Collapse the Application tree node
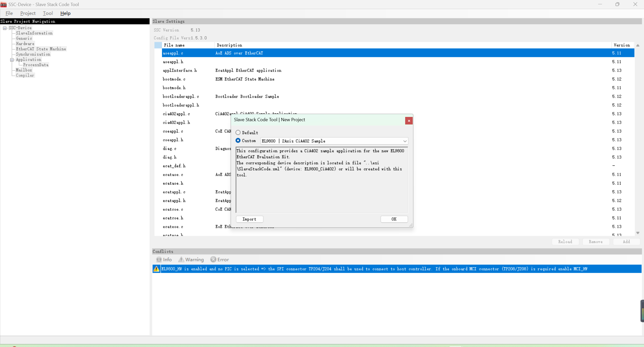Viewport: 644px width, 347px height. pyautogui.click(x=12, y=60)
